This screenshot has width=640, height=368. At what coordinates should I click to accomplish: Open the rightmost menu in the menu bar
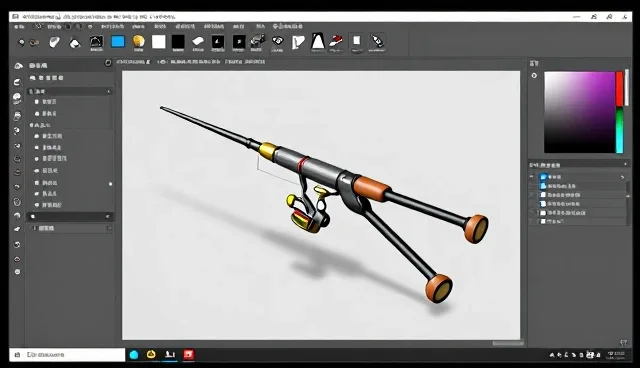click(x=288, y=26)
